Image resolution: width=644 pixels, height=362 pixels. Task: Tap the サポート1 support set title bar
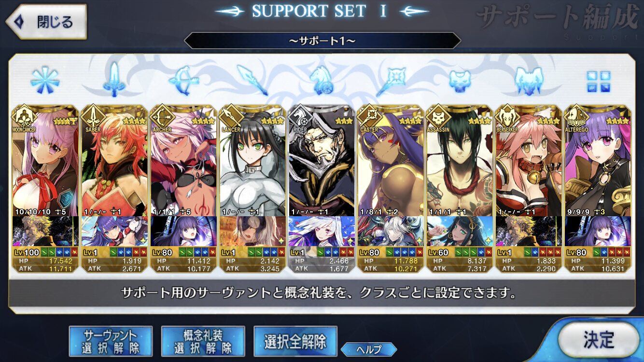(322, 41)
